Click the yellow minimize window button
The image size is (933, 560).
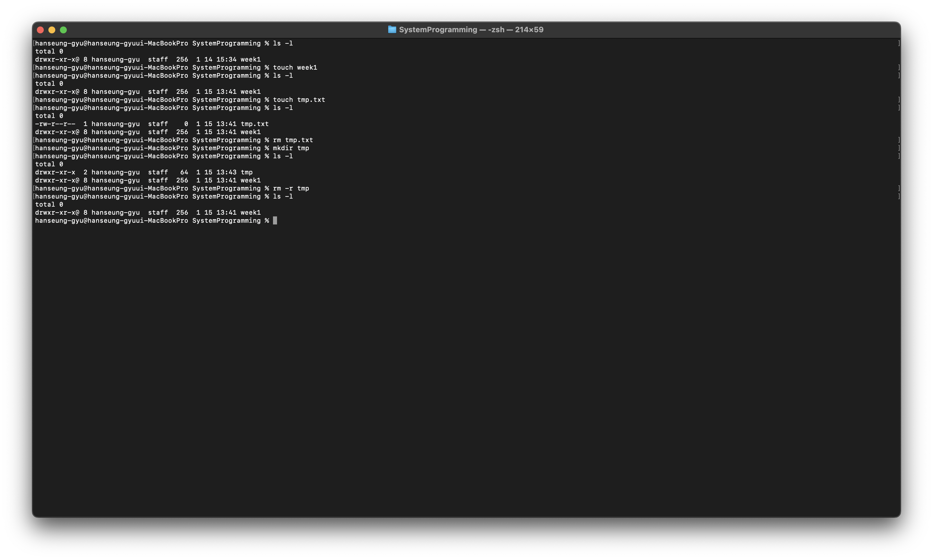52,30
